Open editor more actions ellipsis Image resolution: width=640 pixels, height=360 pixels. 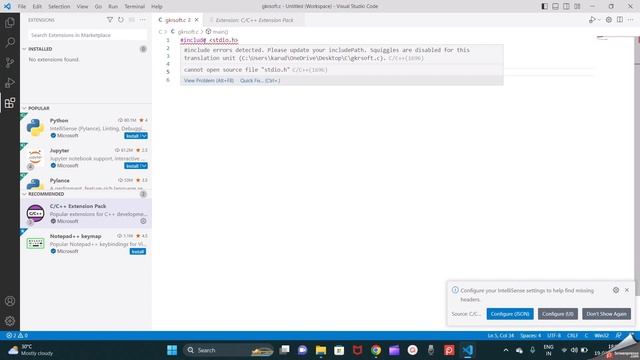(x=631, y=20)
